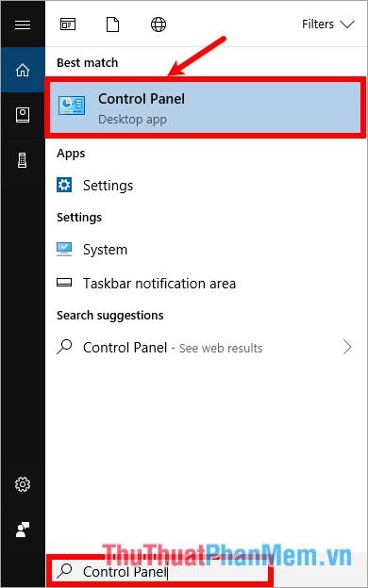Open the System settings result
Image resolution: width=368 pixels, height=588 pixels.
tap(206, 250)
